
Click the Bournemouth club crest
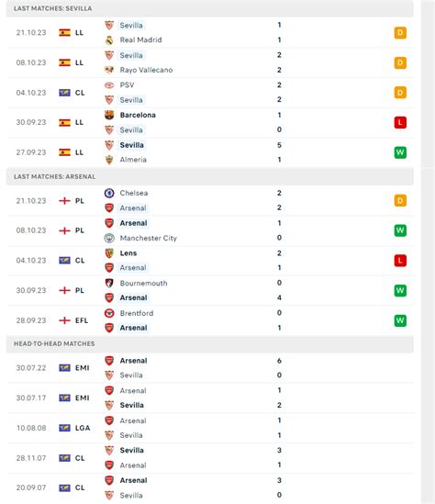pyautogui.click(x=109, y=283)
